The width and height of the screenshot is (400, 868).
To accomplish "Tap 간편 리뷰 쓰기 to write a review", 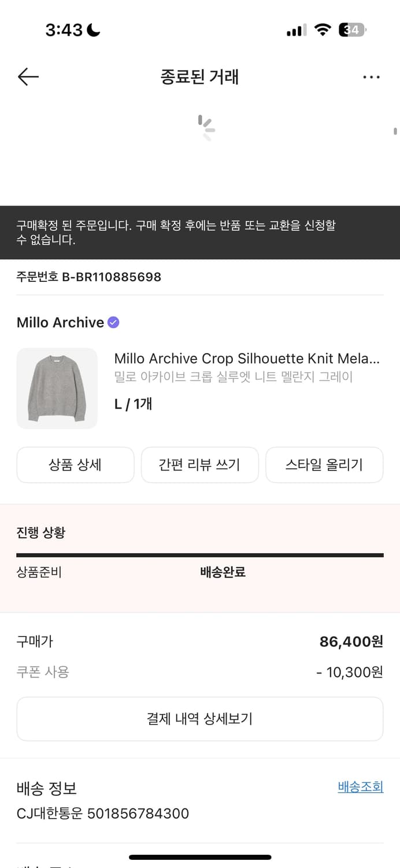I will [x=199, y=465].
